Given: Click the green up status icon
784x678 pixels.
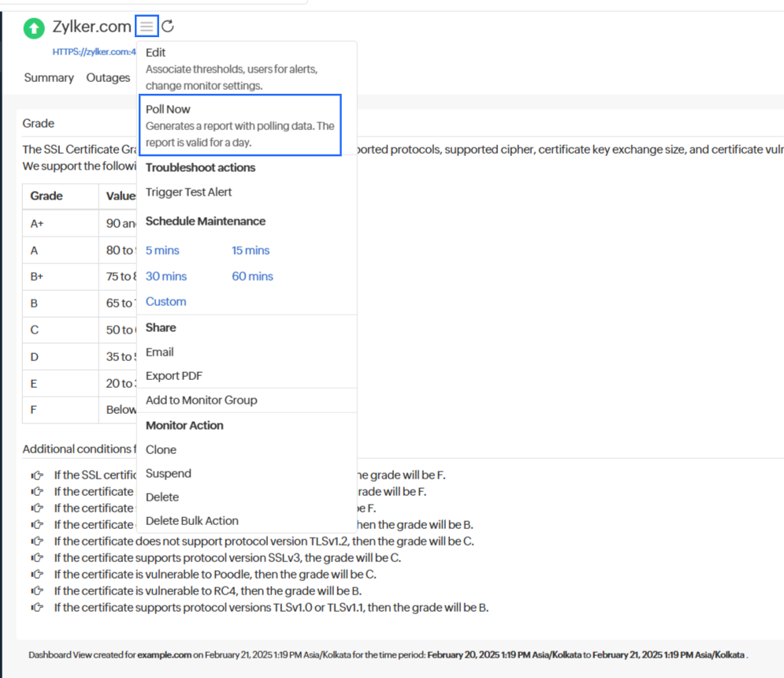Looking at the screenshot, I should [34, 28].
